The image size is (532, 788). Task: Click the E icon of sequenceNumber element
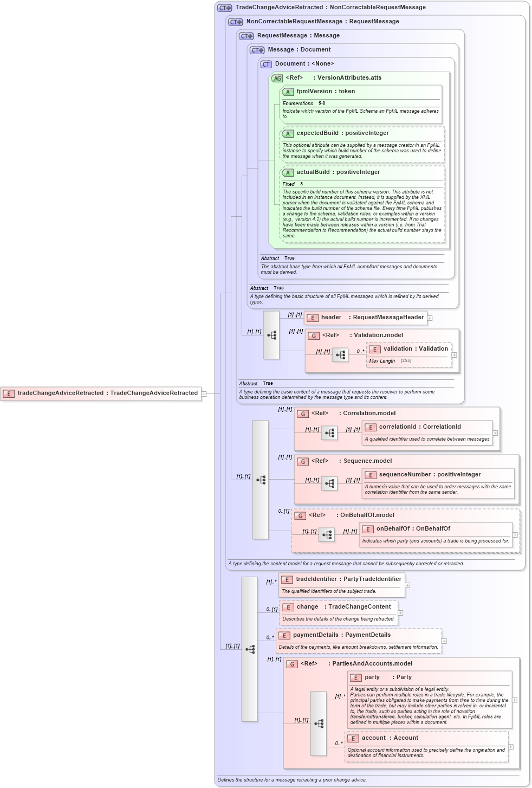[x=370, y=475]
